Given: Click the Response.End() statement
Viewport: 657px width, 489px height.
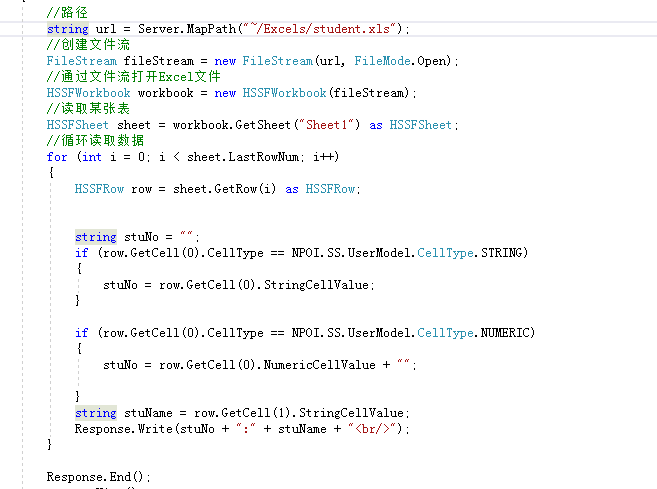Looking at the screenshot, I should point(98,477).
